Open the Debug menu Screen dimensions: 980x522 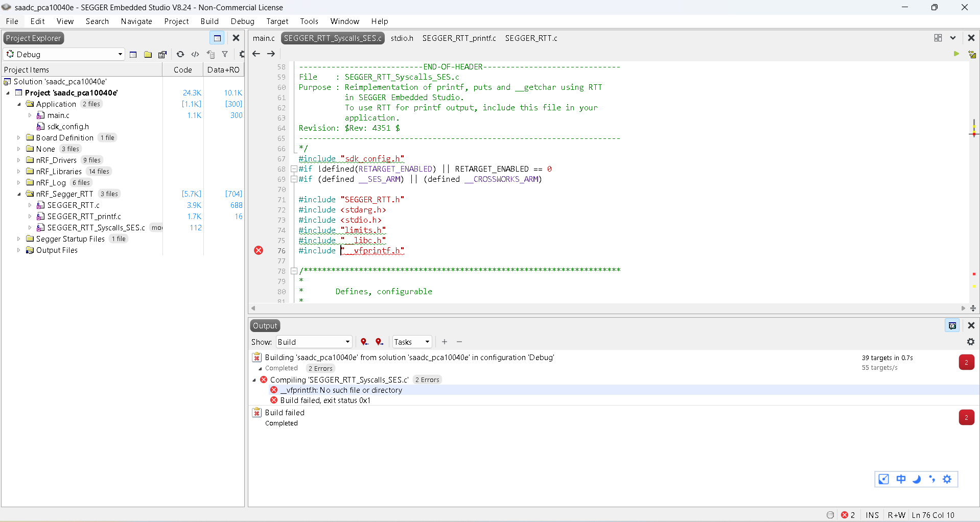click(x=243, y=21)
